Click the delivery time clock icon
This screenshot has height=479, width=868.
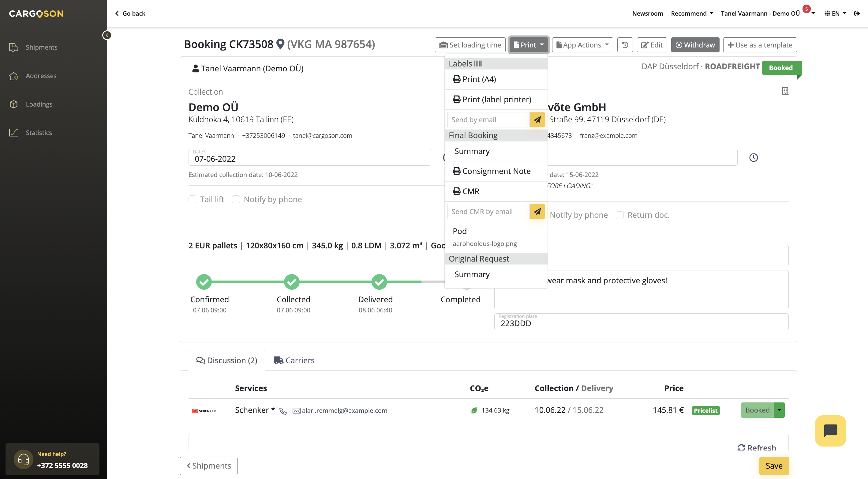[754, 157]
